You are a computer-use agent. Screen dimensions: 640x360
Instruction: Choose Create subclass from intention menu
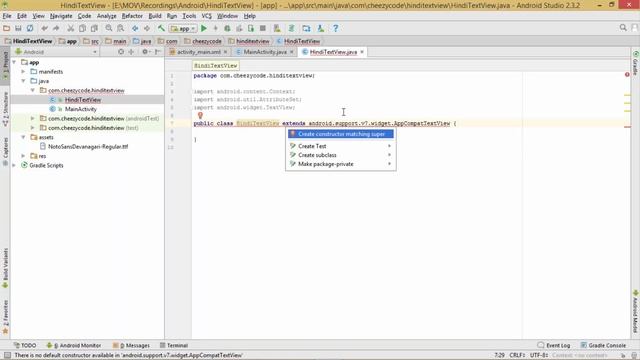click(x=341, y=155)
